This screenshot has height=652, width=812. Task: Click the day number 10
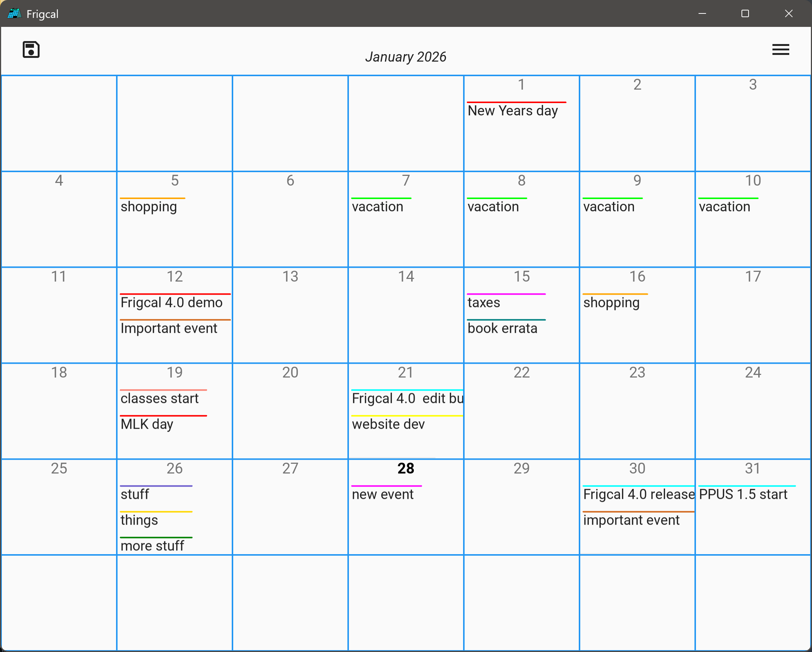pyautogui.click(x=753, y=180)
